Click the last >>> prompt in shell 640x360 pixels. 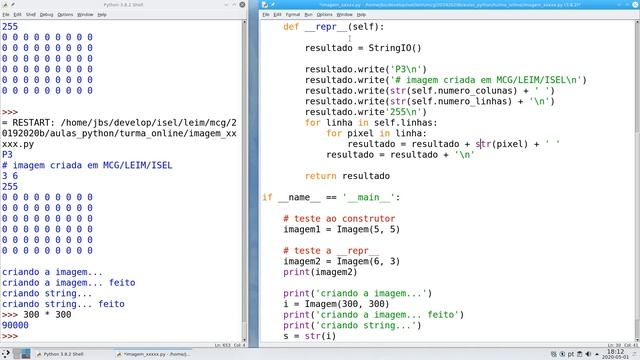click(10, 336)
